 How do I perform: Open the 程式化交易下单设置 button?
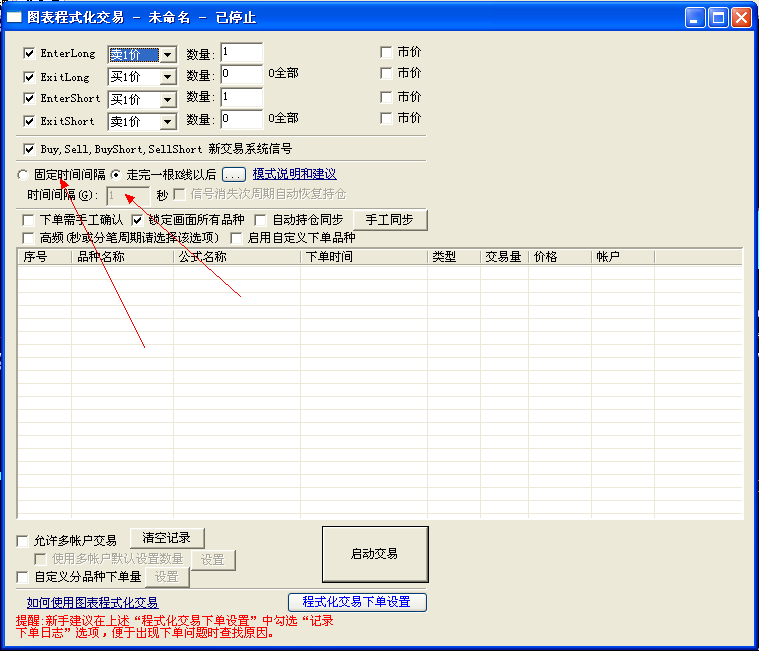(357, 602)
